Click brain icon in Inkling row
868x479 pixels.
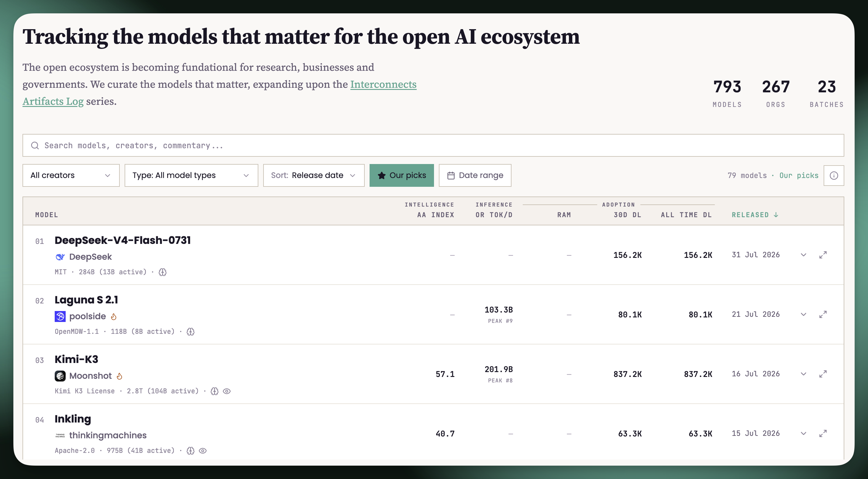[x=191, y=451]
